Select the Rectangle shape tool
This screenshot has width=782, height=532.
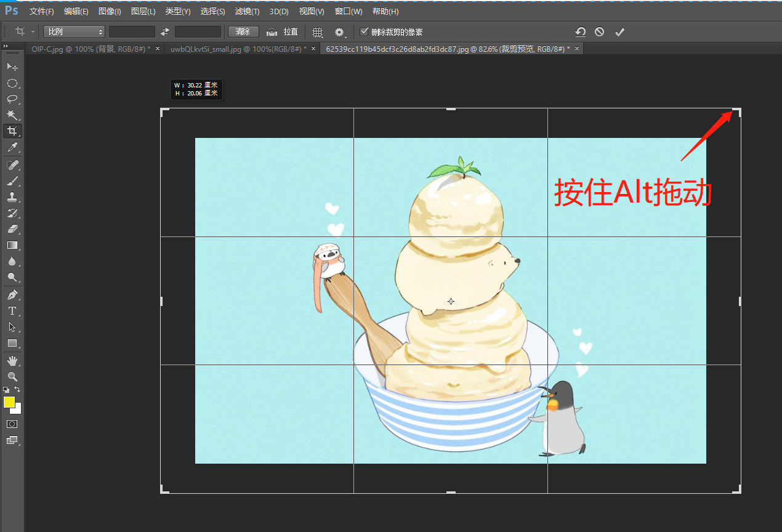click(x=12, y=343)
